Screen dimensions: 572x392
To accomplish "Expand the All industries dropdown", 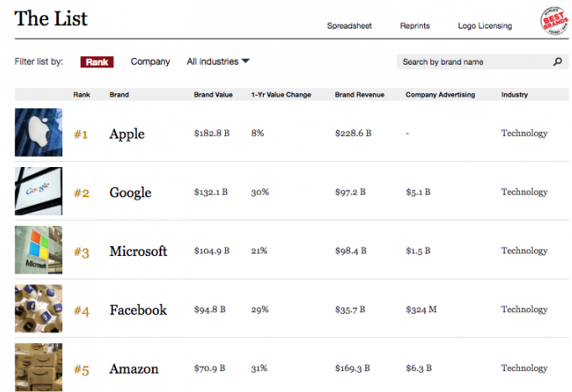I will coord(218,61).
